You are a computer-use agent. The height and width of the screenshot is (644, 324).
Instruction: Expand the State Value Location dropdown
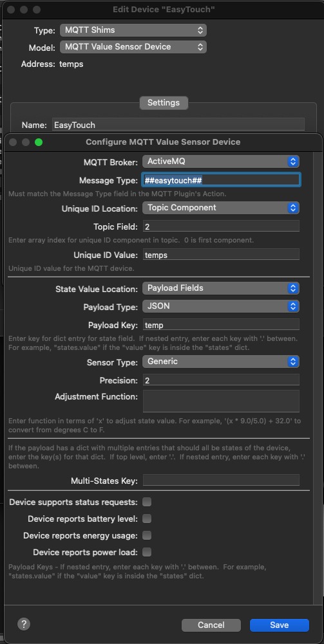click(x=221, y=288)
